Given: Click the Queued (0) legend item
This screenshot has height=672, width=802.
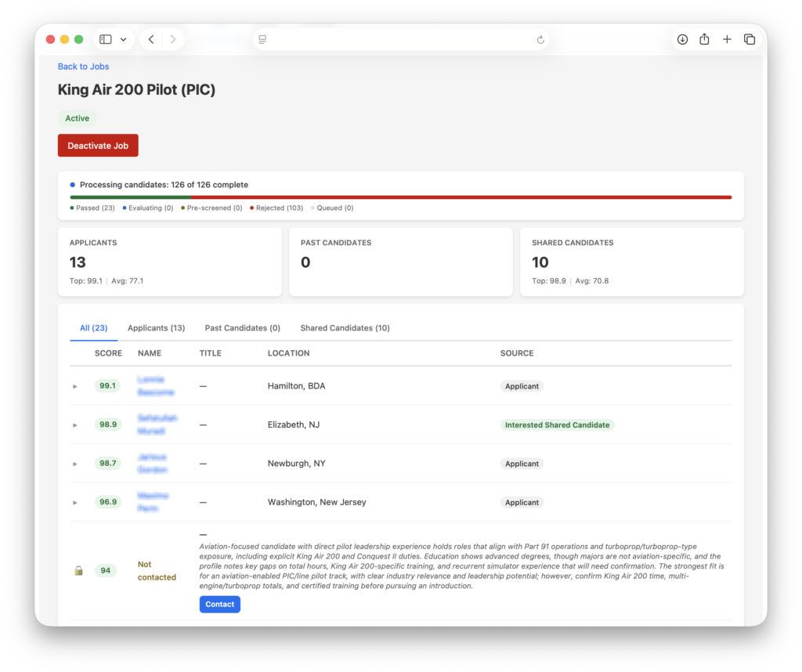Looking at the screenshot, I should click(332, 208).
